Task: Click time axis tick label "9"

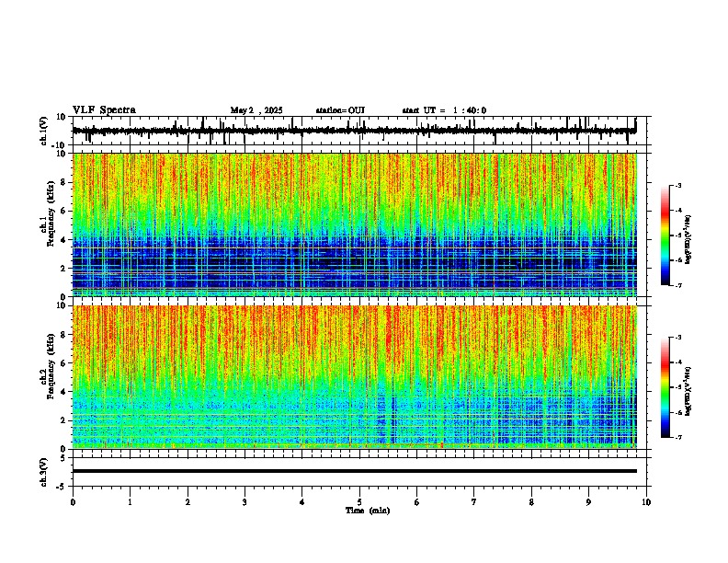Action: click(588, 502)
